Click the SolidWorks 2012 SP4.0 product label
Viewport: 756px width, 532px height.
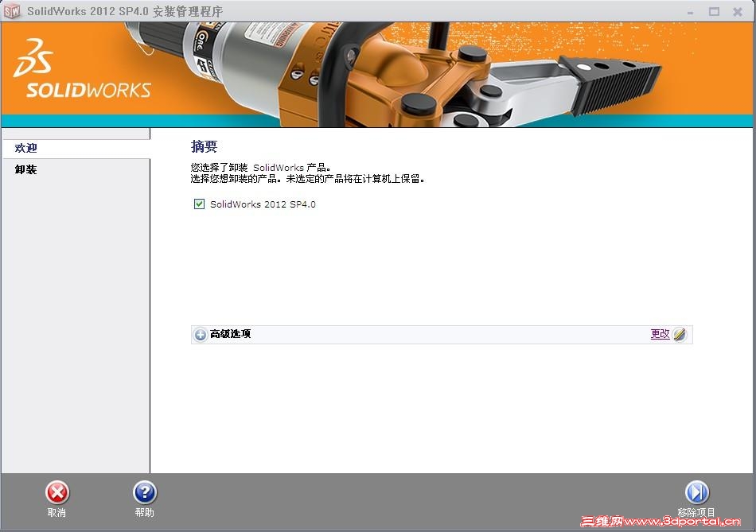coord(263,204)
